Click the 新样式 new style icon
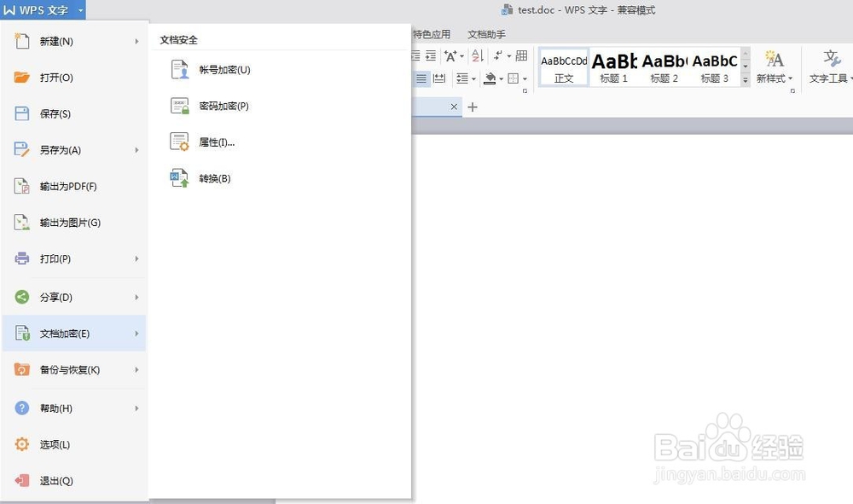 coord(775,59)
